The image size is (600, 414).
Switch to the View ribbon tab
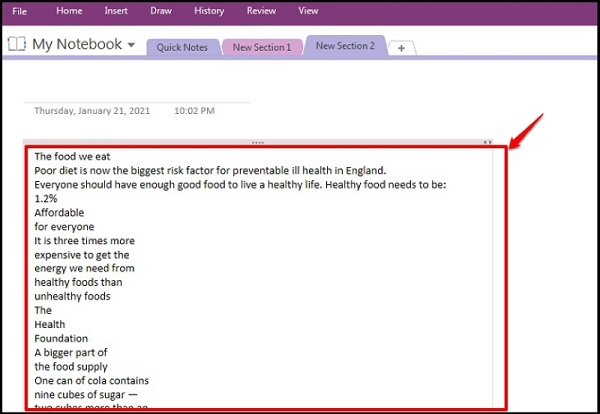point(308,11)
